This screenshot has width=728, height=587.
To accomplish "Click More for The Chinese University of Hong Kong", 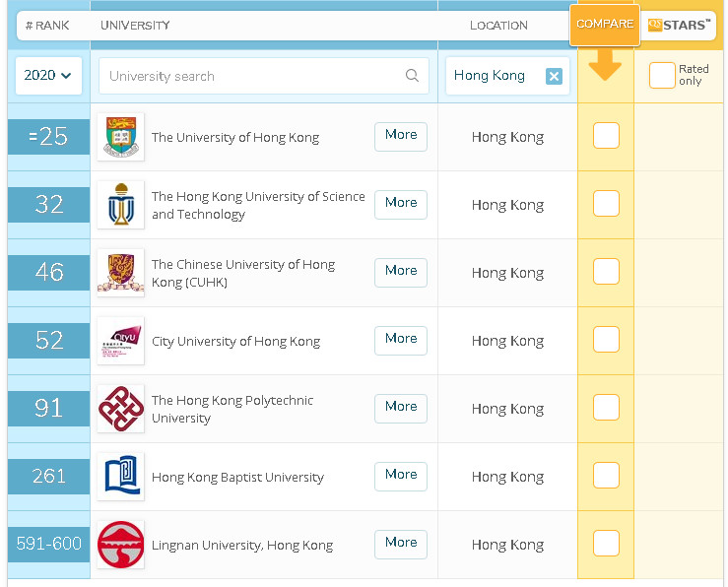I will pyautogui.click(x=401, y=273).
